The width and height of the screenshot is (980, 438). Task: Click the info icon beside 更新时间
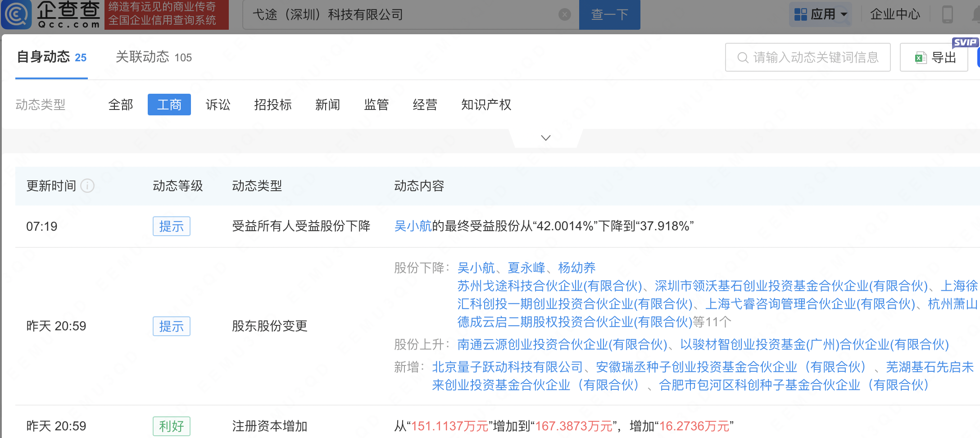(87, 186)
